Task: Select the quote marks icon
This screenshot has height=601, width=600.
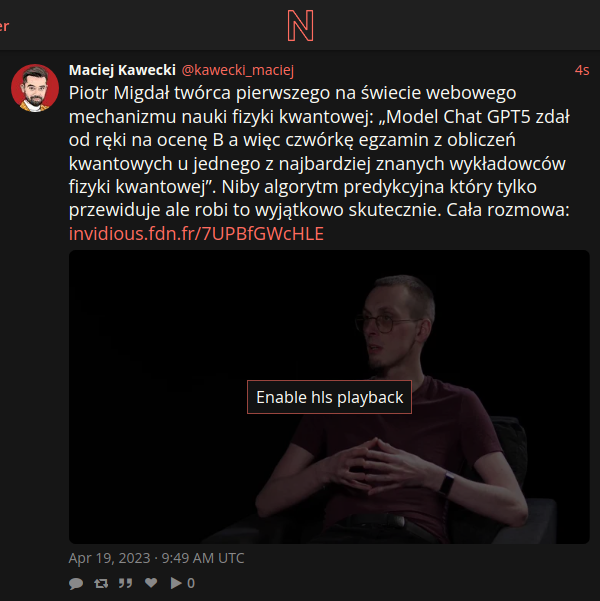Action: tap(125, 583)
